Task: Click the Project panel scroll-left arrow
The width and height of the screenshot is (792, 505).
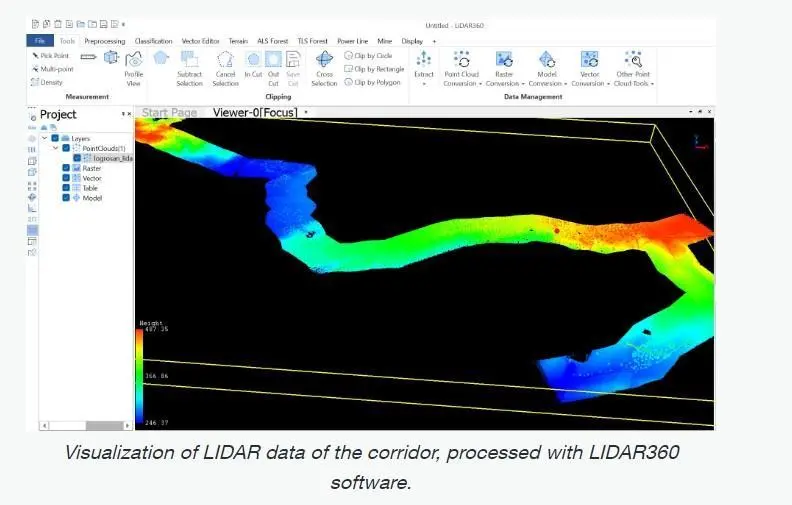Action: click(x=44, y=426)
